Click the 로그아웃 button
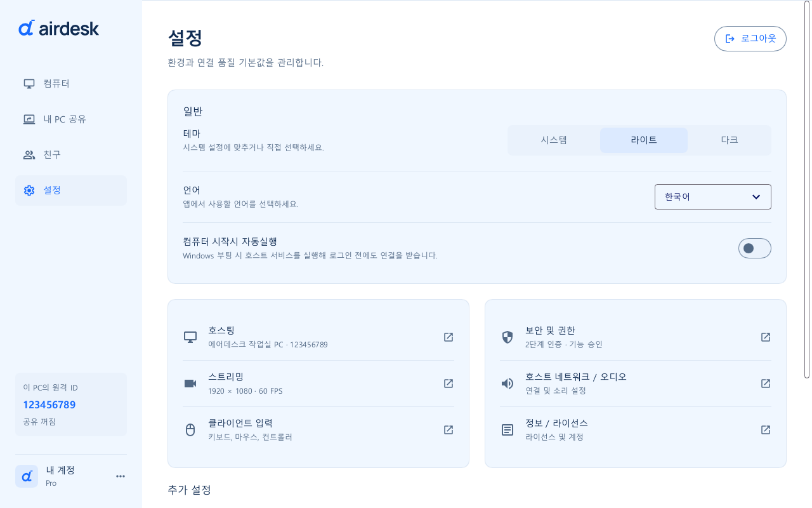 pos(750,39)
